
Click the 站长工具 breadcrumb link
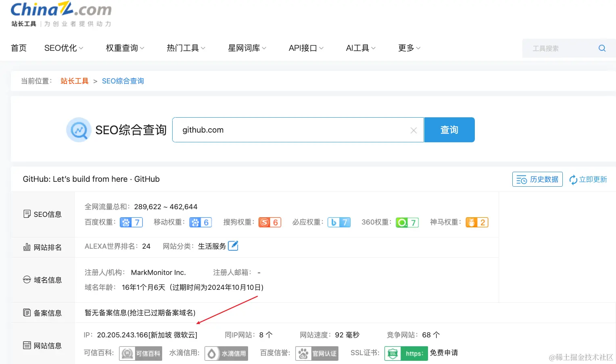pos(75,81)
